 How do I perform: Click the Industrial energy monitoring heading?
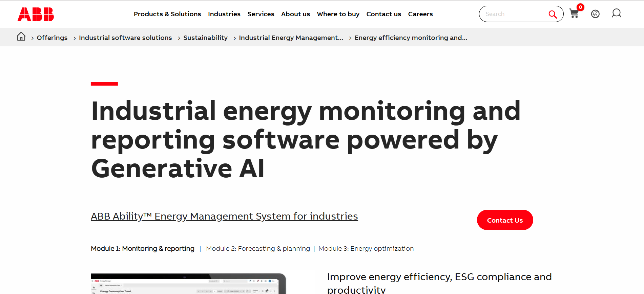(306, 139)
